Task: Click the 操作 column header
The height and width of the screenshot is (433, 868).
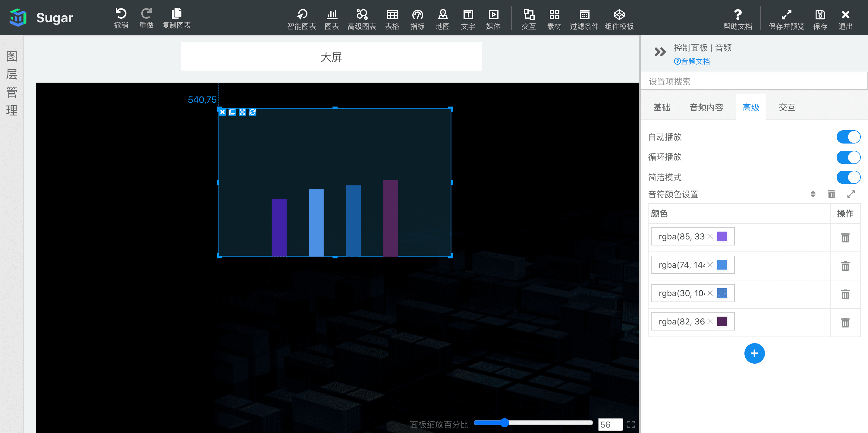Action: (845, 213)
